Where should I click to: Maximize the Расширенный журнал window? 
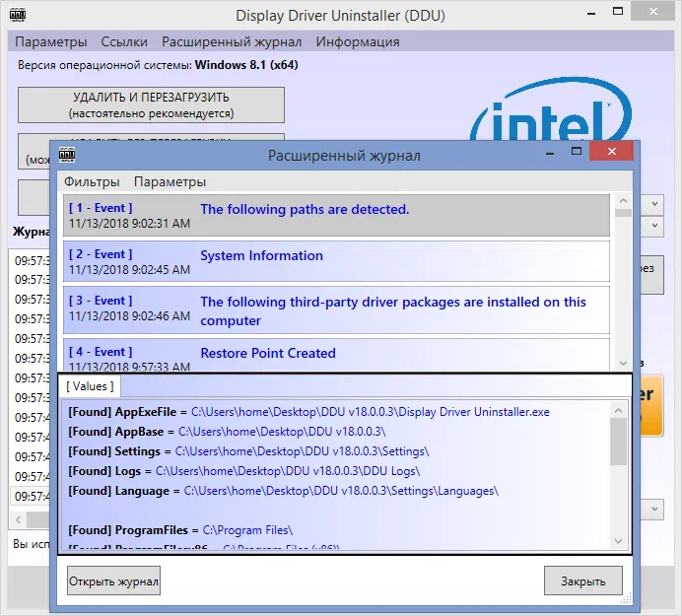point(577,151)
